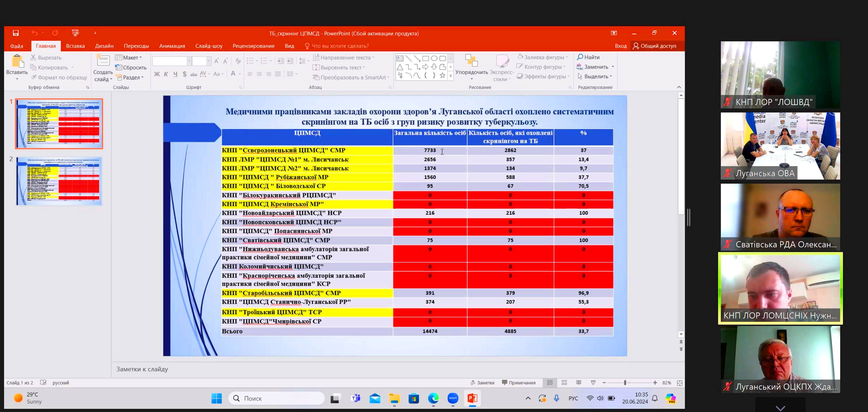Click Копировать copy button

point(49,67)
